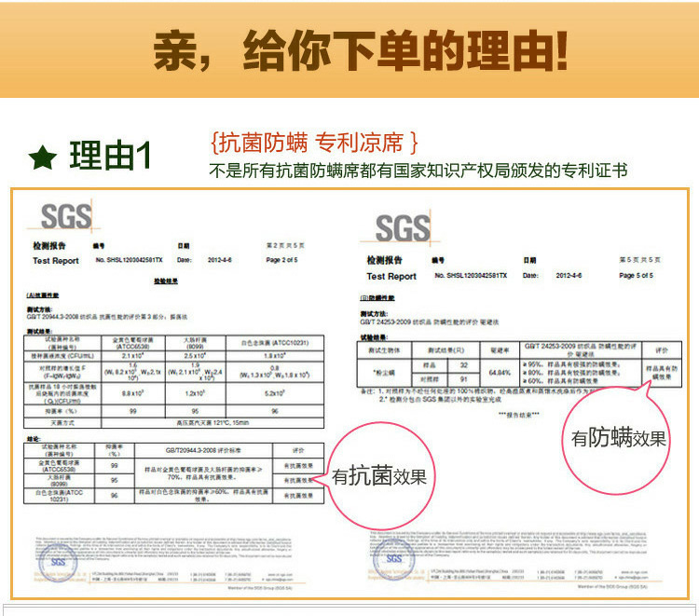Click the 有抗菌效果 callout bubble

point(379,476)
